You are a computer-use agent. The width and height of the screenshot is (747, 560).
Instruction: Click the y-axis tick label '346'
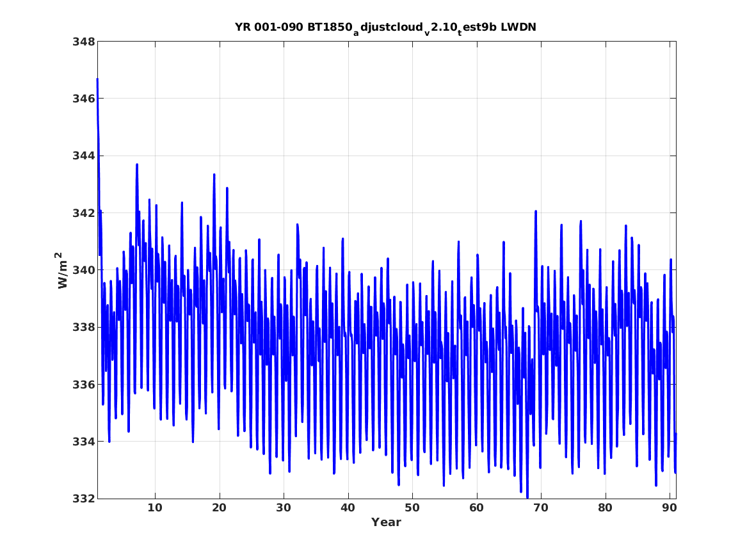(83, 99)
